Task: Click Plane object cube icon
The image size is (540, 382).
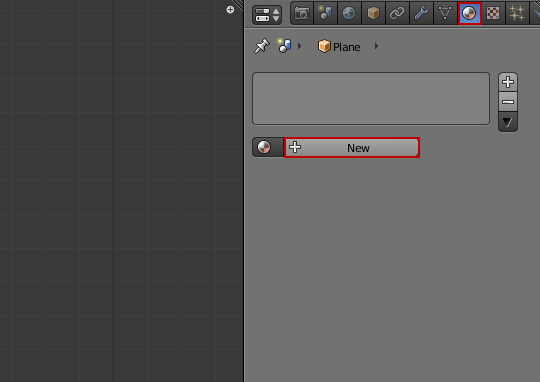Action: (324, 46)
